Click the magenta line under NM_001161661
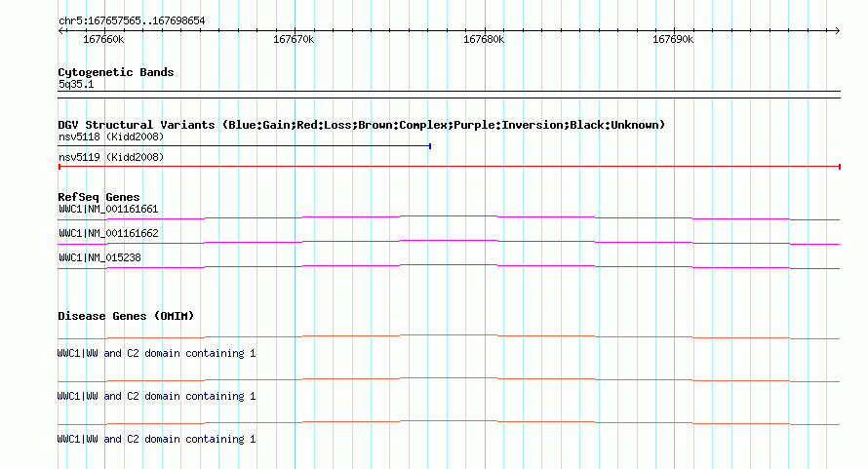Screen dimensions: 868x469 click(x=449, y=217)
